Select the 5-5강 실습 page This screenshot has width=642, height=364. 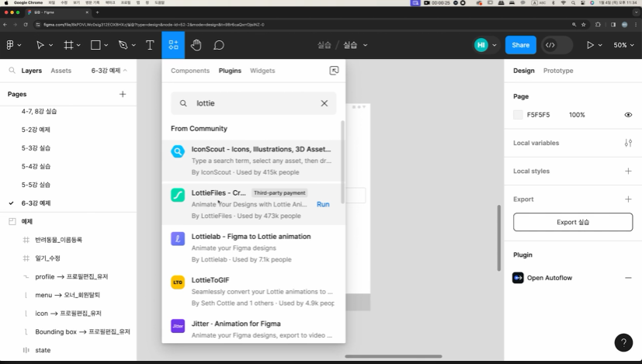coord(36,185)
